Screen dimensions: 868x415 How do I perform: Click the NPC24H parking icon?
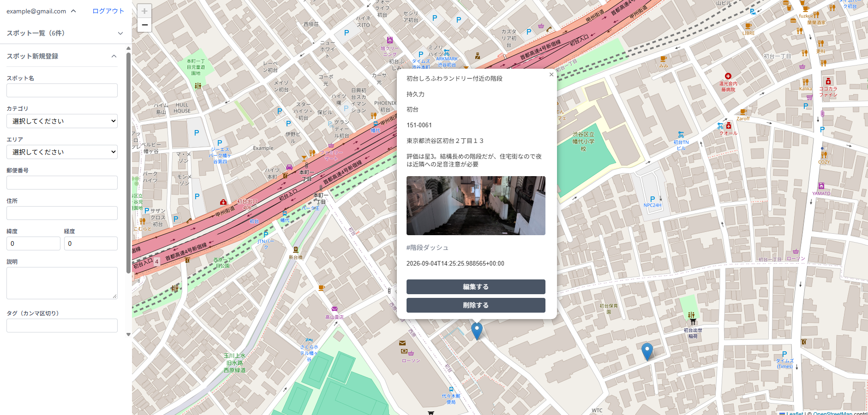(652, 199)
